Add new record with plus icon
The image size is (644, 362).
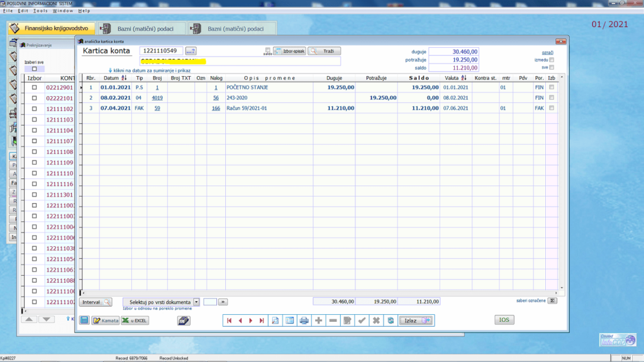click(x=318, y=321)
